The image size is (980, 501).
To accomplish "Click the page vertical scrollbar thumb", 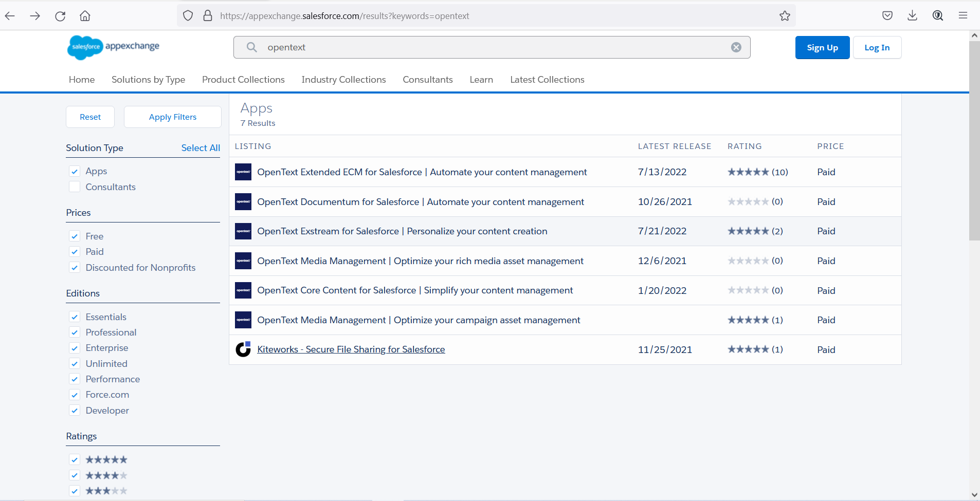I will click(x=974, y=140).
